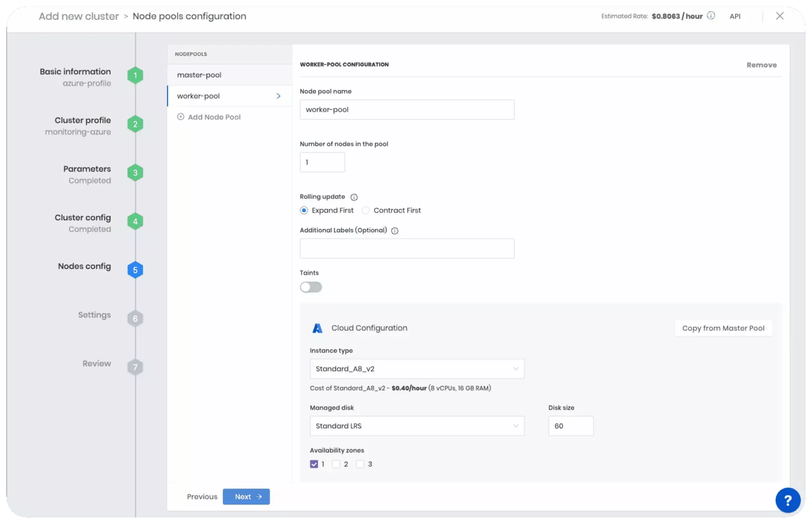Open the Instance type dropdown

[x=417, y=369]
